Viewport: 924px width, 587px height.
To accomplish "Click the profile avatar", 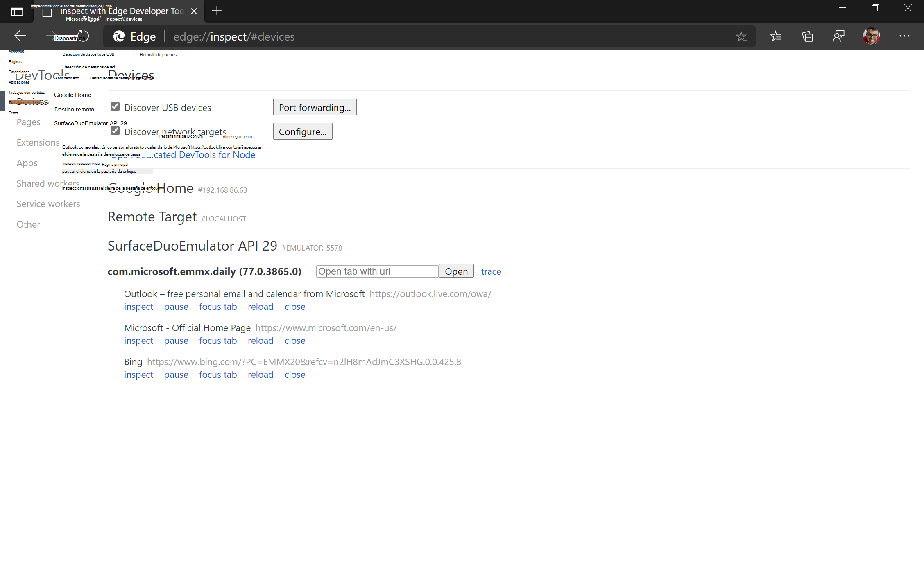I will (x=872, y=36).
